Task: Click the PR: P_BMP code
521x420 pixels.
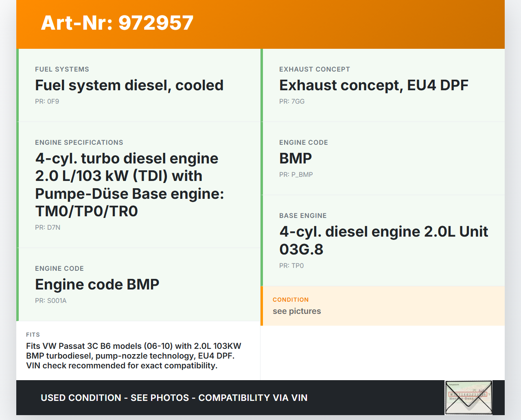Action: coord(296,175)
